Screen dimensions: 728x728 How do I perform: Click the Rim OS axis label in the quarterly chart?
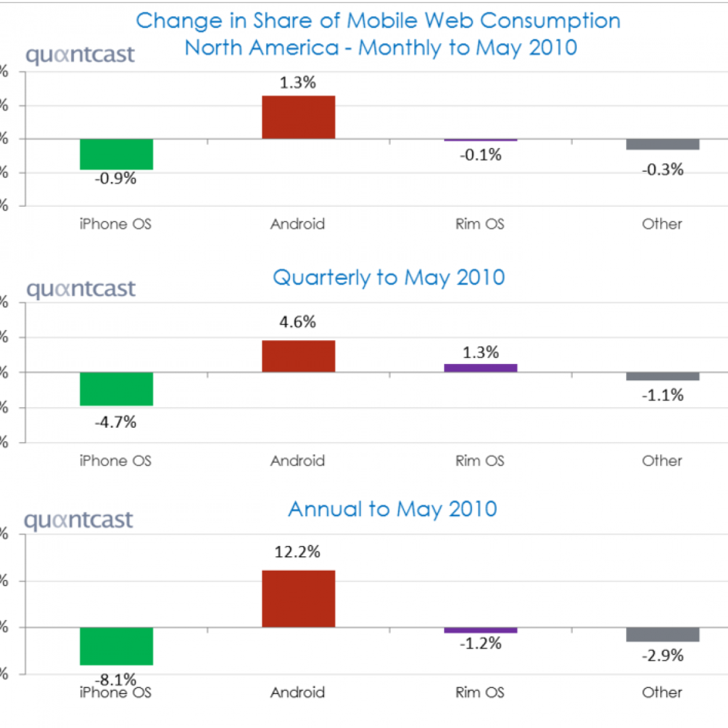tap(479, 460)
